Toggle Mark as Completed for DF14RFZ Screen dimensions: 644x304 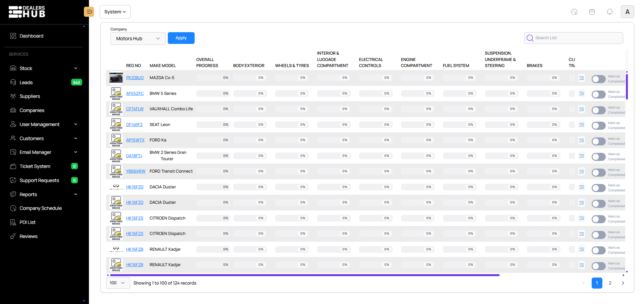pyautogui.click(x=598, y=126)
